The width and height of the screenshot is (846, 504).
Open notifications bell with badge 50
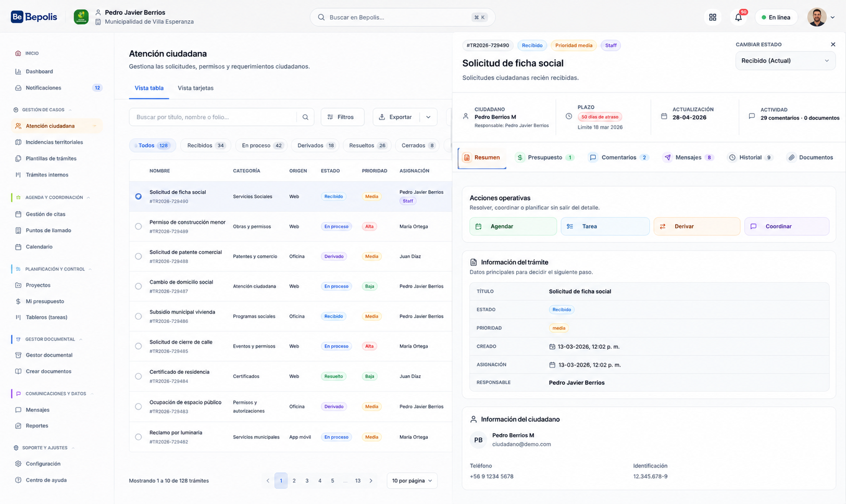(739, 17)
